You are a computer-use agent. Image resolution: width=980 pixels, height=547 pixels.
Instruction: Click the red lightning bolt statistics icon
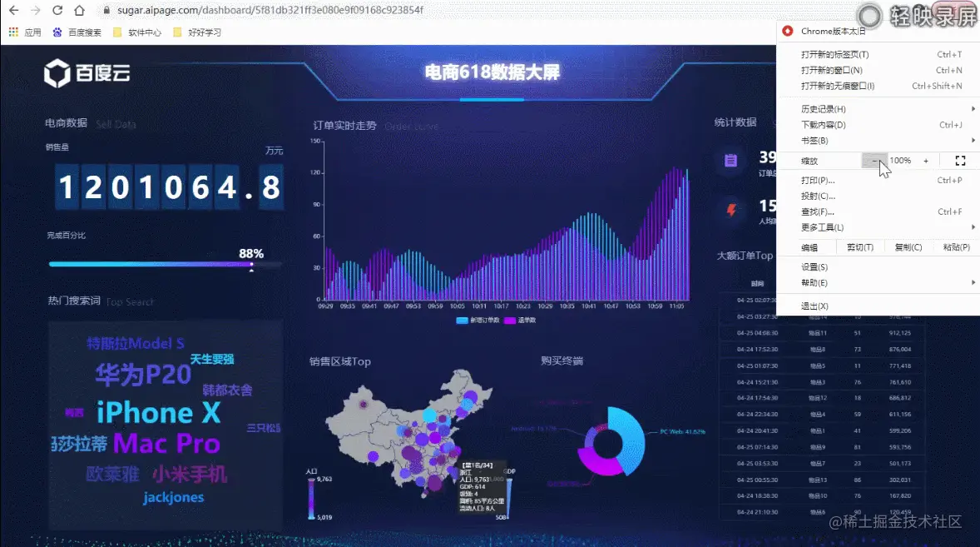[731, 210]
